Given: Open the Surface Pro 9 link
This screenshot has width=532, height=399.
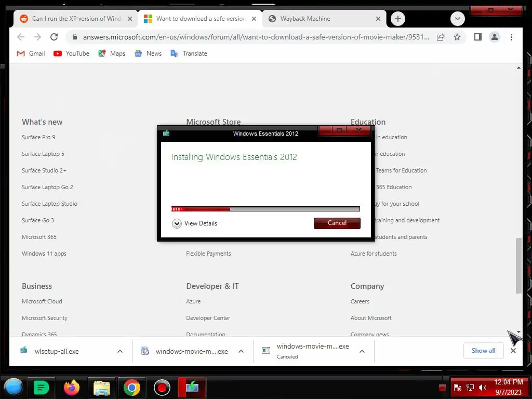Looking at the screenshot, I should 38,137.
